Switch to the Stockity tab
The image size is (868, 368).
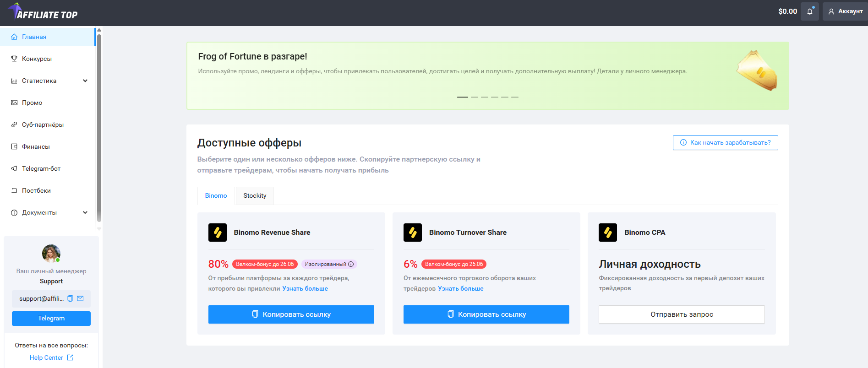point(255,195)
